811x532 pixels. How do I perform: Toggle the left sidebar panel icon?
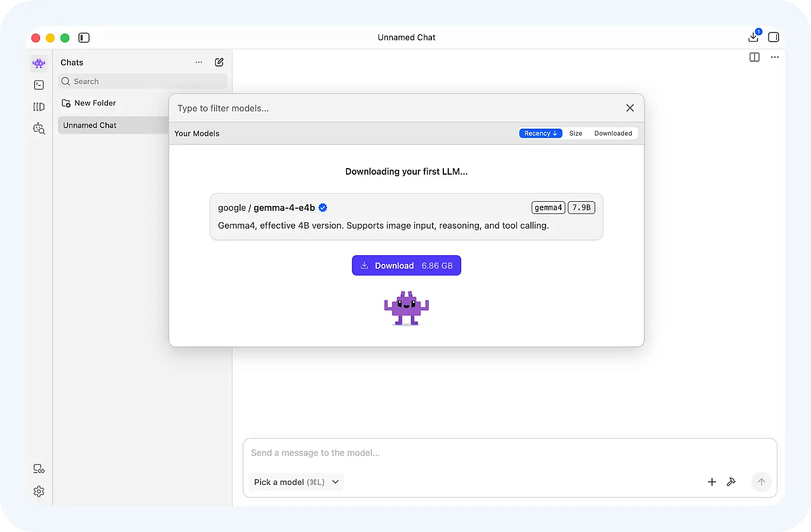[x=84, y=37]
